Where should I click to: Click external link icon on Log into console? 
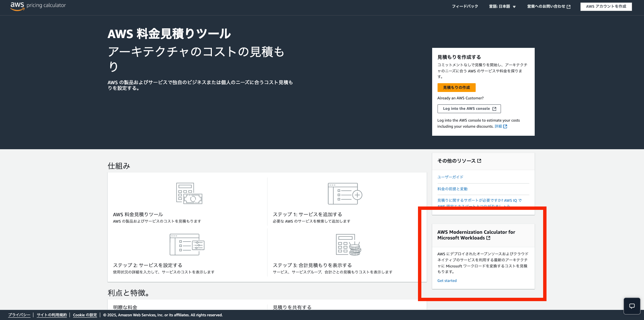point(494,109)
